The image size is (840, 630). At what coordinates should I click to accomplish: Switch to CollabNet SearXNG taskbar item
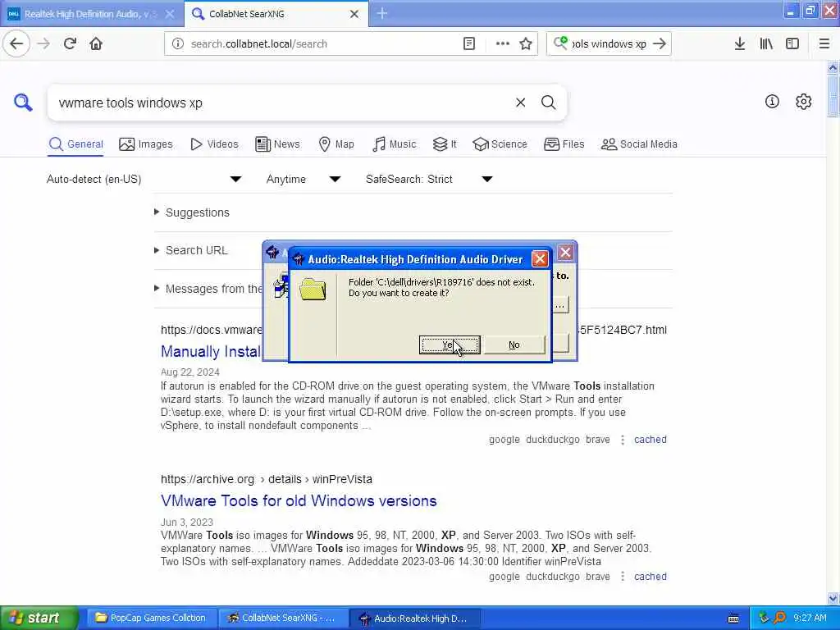pos(282,619)
